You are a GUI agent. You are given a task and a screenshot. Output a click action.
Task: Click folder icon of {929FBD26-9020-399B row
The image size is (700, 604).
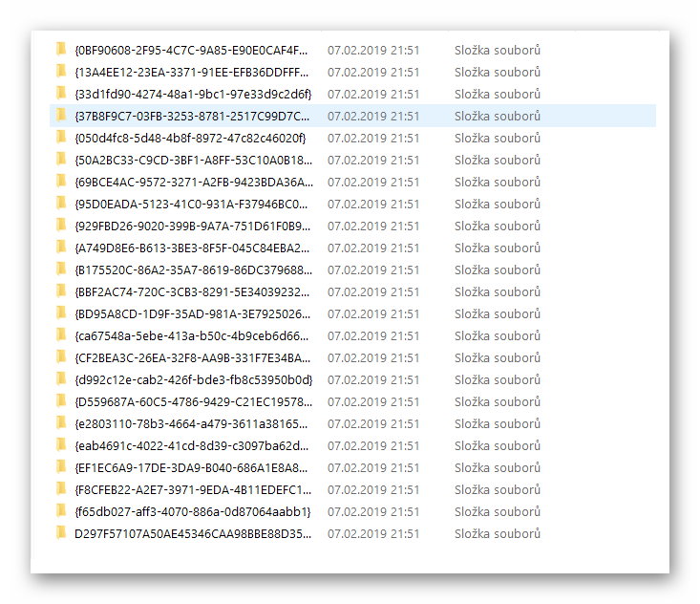(61, 225)
